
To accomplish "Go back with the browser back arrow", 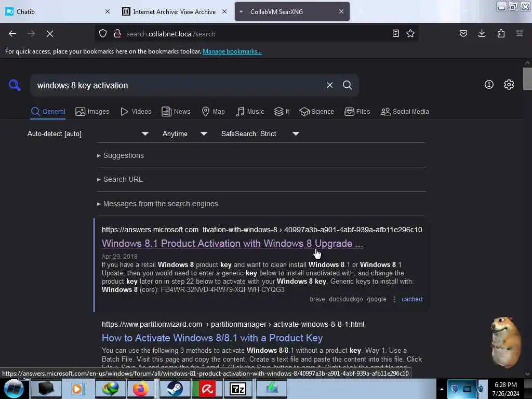I will tap(12, 34).
